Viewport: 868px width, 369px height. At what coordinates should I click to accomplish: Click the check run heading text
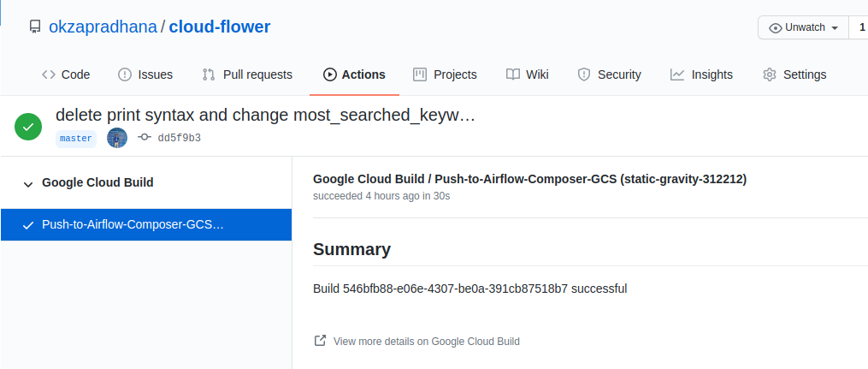click(x=529, y=179)
